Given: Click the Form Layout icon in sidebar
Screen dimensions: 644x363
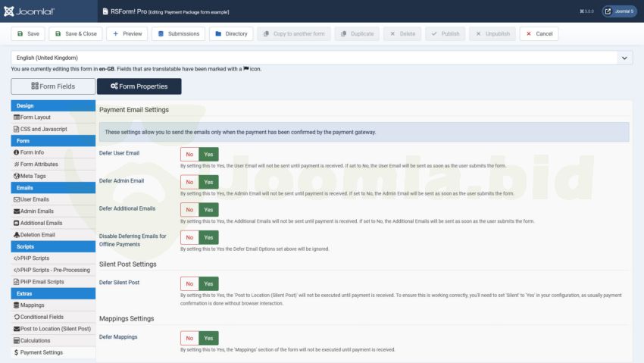Looking at the screenshot, I should [x=17, y=117].
